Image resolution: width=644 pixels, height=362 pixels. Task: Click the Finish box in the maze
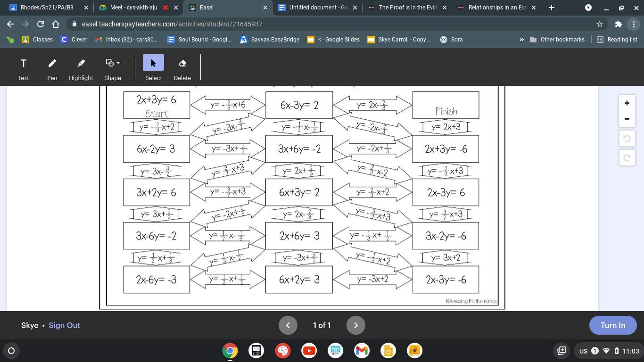click(x=446, y=105)
